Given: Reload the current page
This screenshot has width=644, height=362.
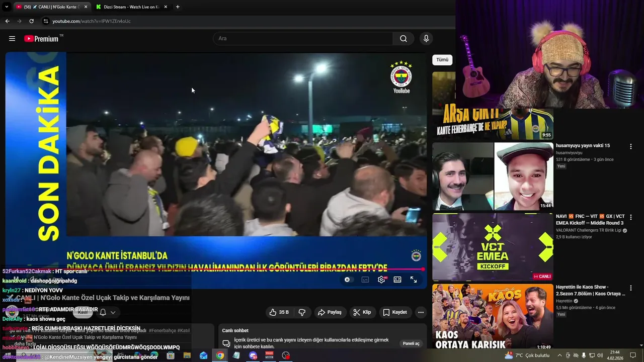Looking at the screenshot, I should coord(31,21).
